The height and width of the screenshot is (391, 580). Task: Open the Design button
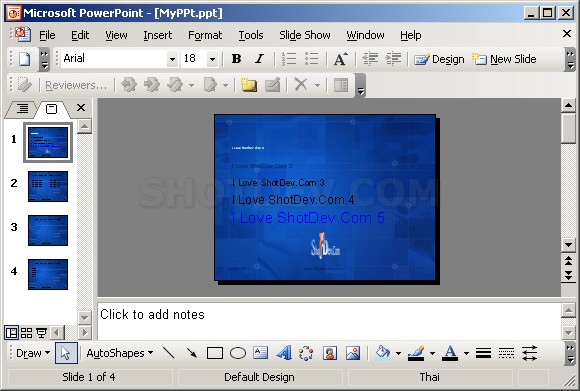(439, 59)
